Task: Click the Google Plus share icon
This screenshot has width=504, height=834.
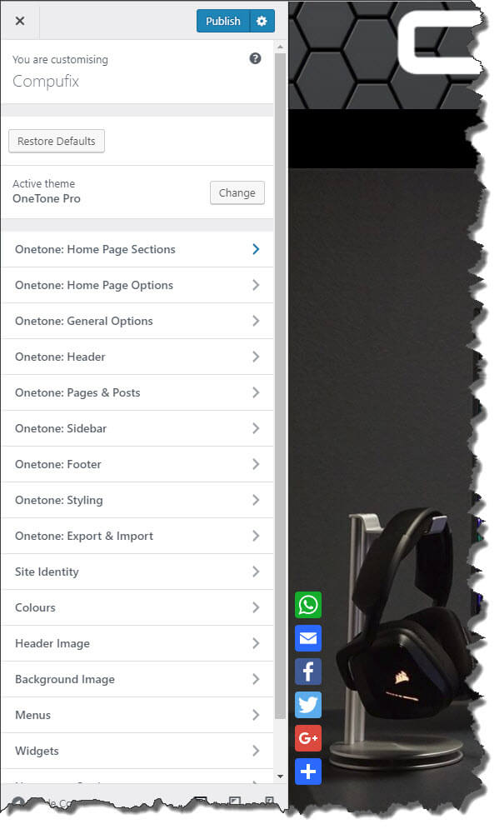Action: point(308,737)
